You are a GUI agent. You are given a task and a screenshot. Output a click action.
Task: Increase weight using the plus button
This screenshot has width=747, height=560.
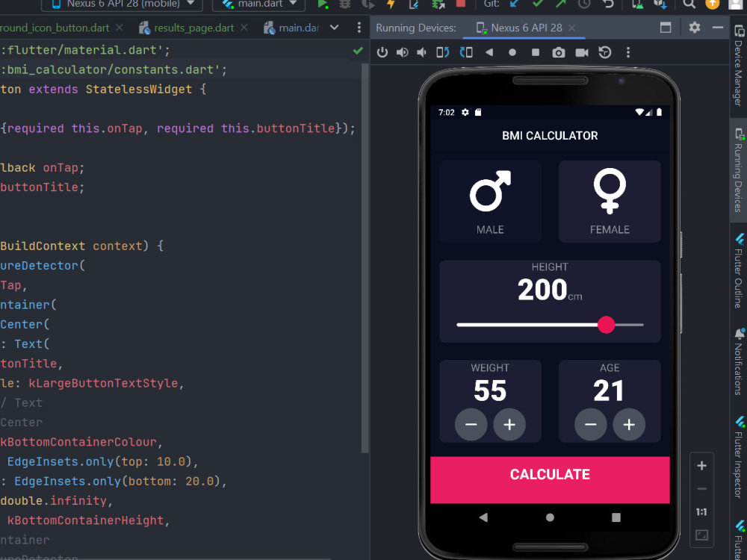click(x=510, y=425)
